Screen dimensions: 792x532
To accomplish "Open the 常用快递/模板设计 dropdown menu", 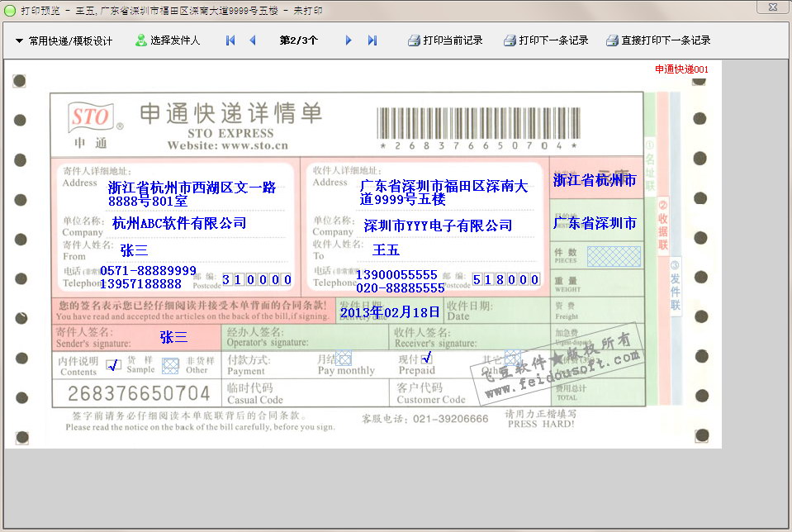I will [x=64, y=40].
